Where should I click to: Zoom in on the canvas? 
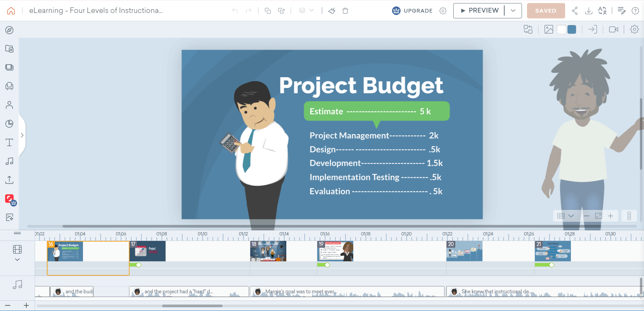611,216
